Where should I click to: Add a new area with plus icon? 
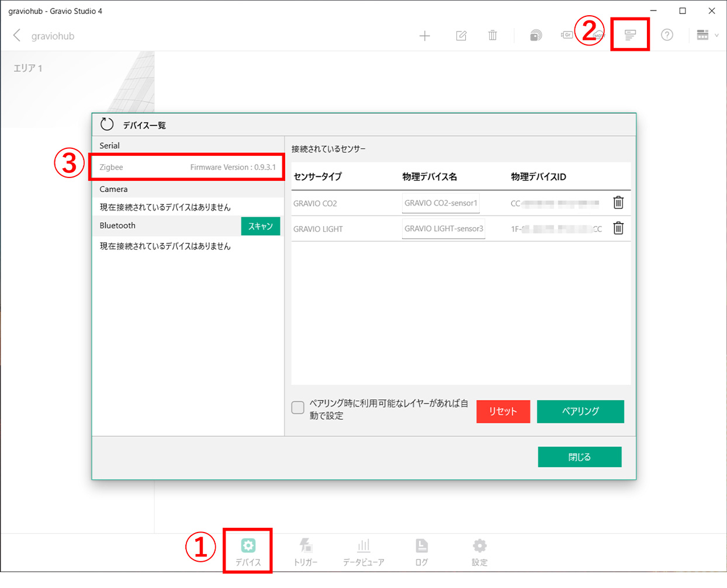[x=425, y=36]
